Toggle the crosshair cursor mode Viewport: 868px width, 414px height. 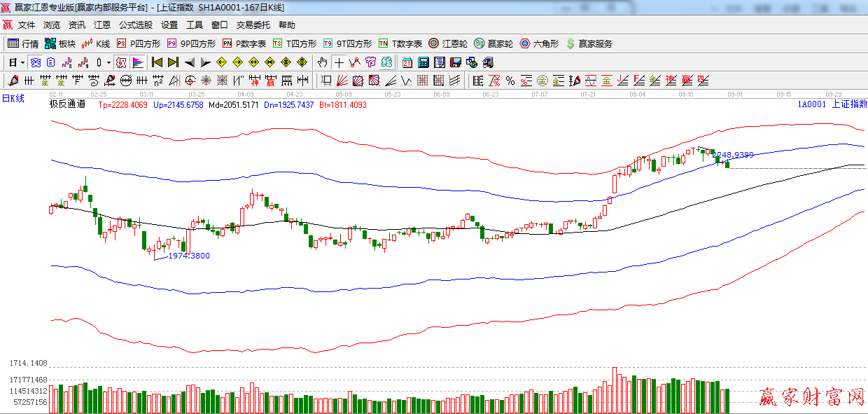pyautogui.click(x=339, y=62)
